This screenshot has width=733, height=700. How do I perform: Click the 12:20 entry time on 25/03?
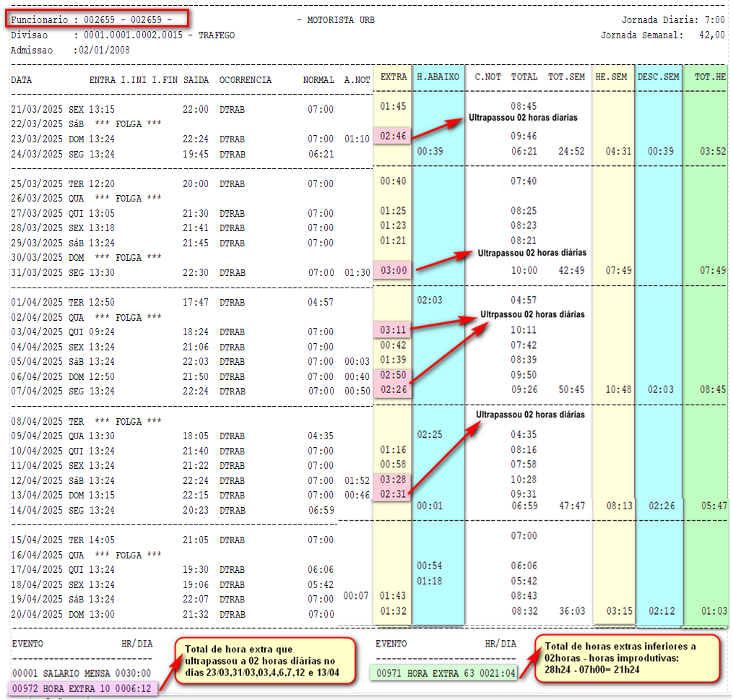point(102,183)
